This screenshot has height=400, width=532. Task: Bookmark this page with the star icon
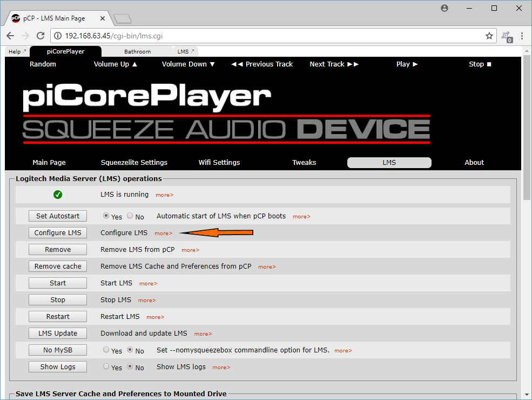pos(489,36)
